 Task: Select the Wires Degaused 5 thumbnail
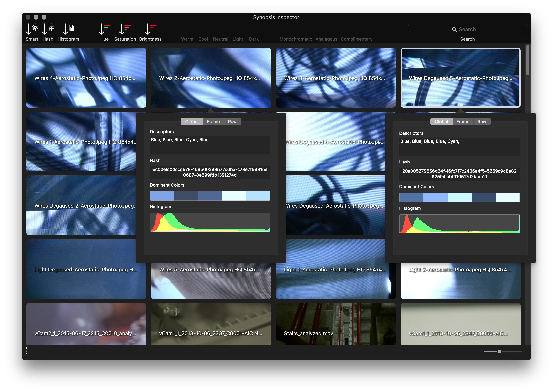pyautogui.click(x=460, y=78)
